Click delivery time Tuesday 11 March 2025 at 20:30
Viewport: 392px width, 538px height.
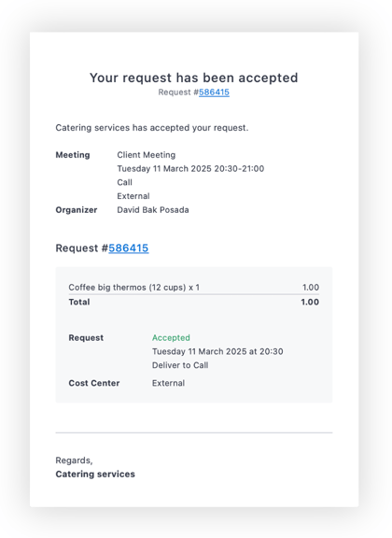217,352
